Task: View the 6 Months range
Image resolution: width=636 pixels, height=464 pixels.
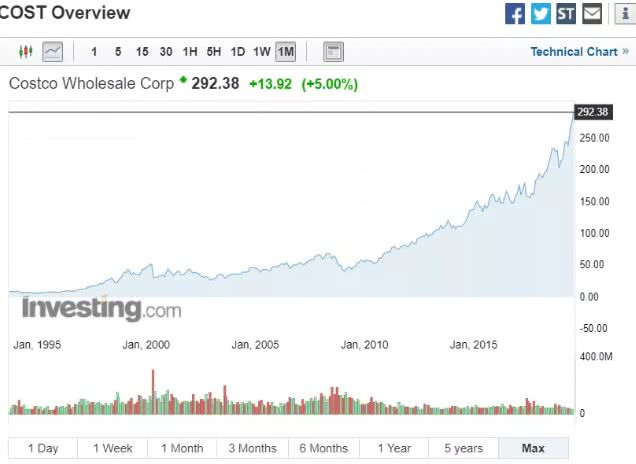Action: point(323,448)
